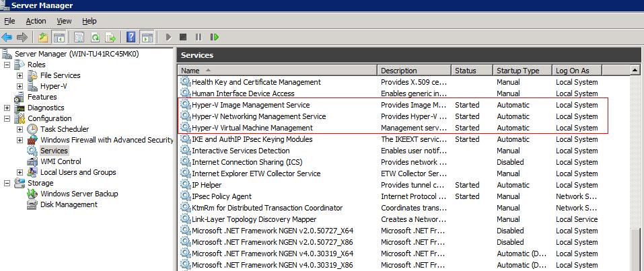This screenshot has height=271, width=644.
Task: Toggle the Show/Hide Console Tree button
Action: point(59,37)
